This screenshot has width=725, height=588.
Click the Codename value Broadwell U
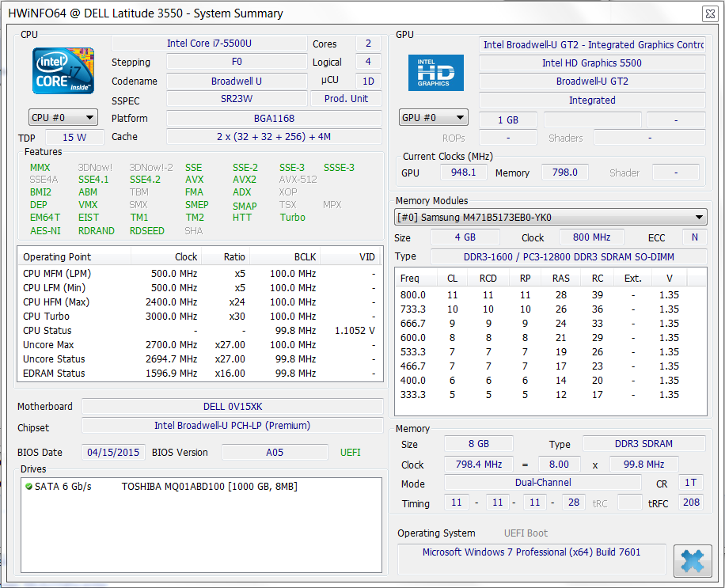[x=237, y=81]
